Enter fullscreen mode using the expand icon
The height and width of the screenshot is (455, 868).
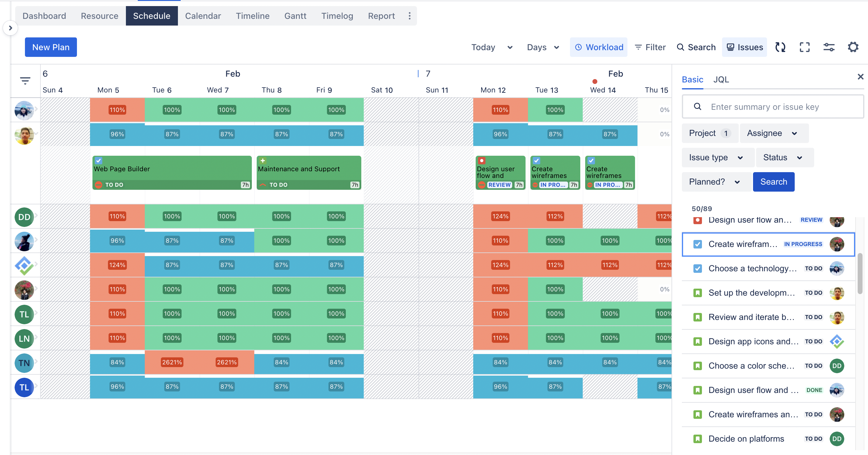coord(805,47)
